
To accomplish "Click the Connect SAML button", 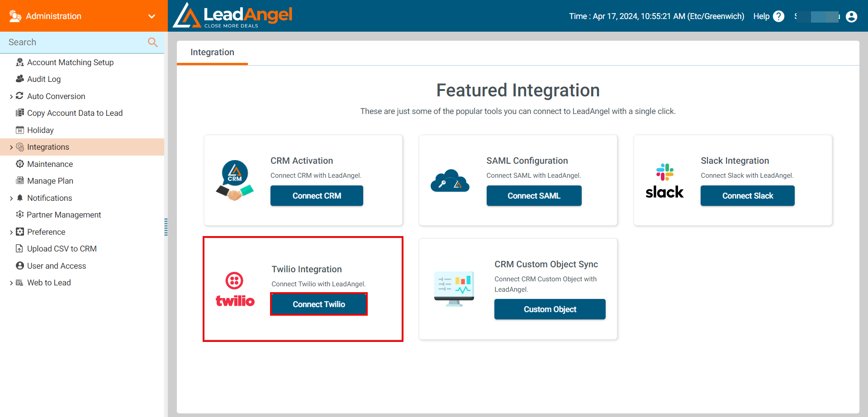I will [534, 196].
